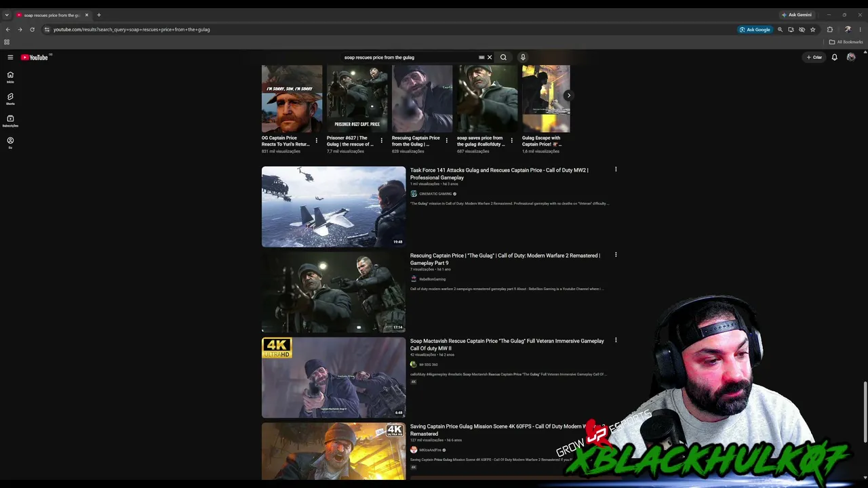Open Início in the YouTube sidebar
The width and height of the screenshot is (868, 488).
tap(10, 77)
